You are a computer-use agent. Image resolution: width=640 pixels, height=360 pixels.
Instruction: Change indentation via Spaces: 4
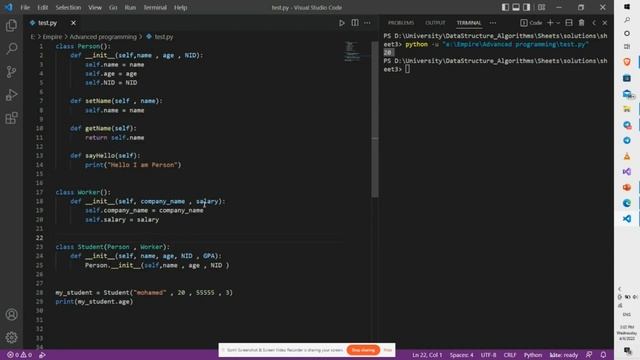[x=462, y=355]
